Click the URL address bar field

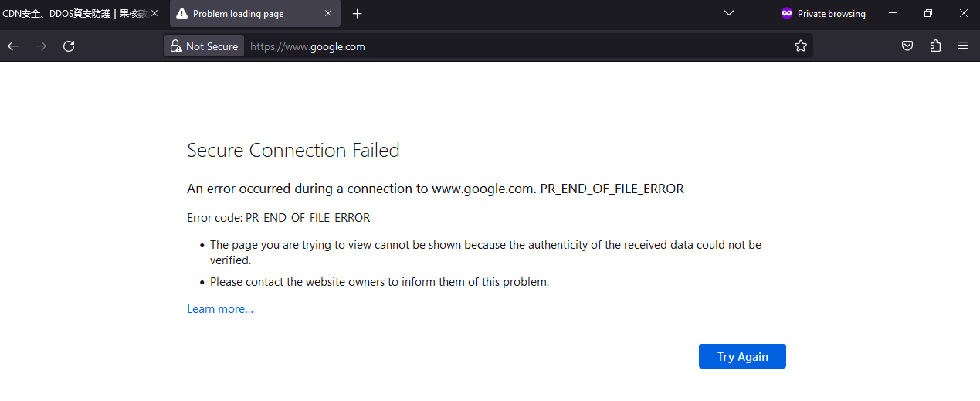click(x=510, y=46)
